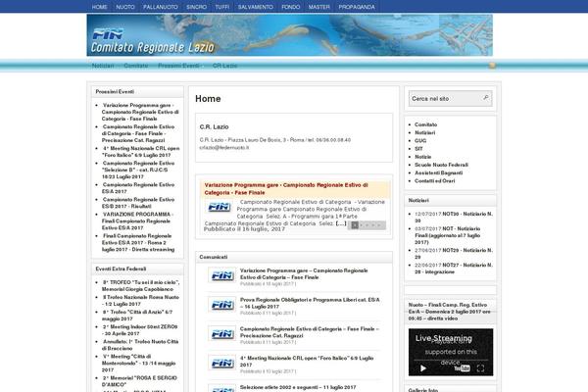Open 8° Trofeo Città di Anzio link
This screenshot has height=392, width=588.
(137, 316)
